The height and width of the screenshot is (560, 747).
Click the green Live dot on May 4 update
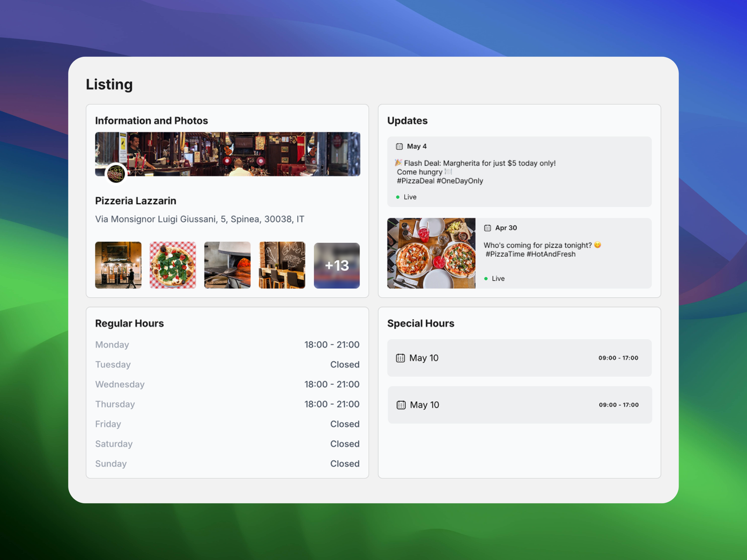coord(398,197)
